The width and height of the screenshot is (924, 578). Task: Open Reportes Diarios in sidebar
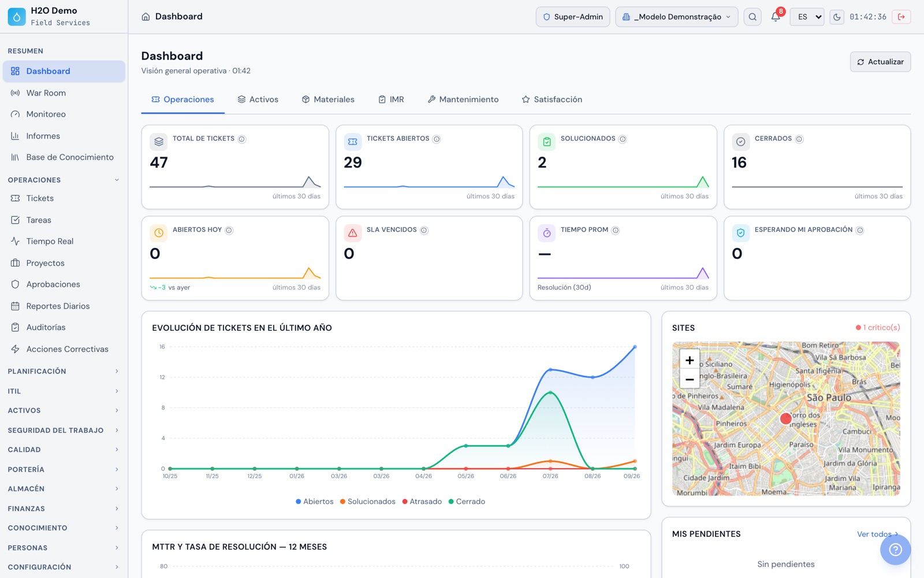(x=64, y=306)
